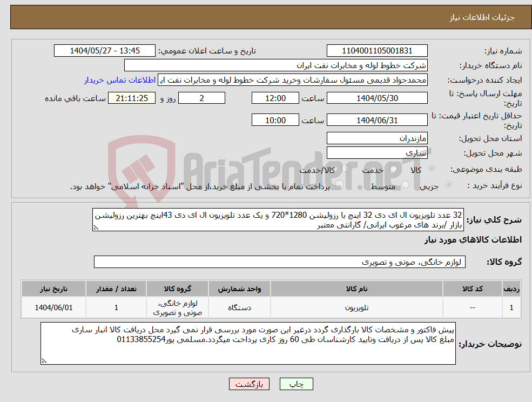The image size is (532, 402).
Task: Click the چاپ (print) button
Action: pos(296,384)
